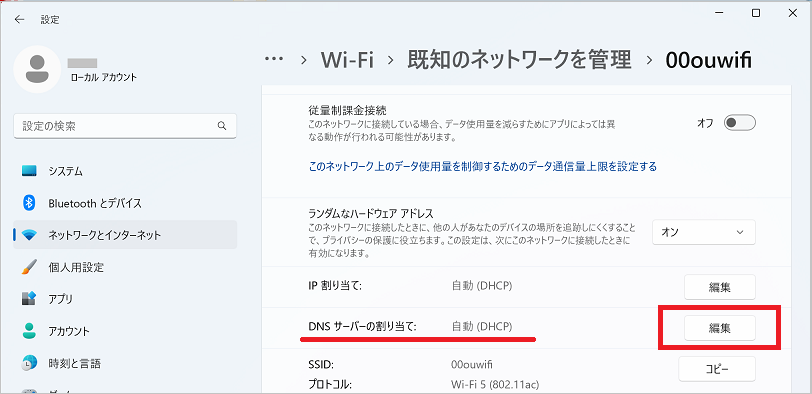Click the SSID: label
Image resolution: width=812 pixels, height=394 pixels.
click(321, 364)
